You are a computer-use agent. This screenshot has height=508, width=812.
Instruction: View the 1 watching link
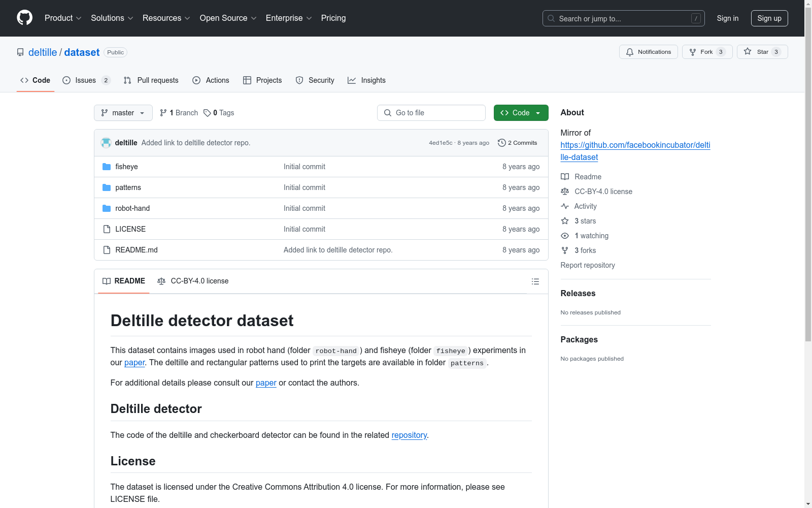tap(585, 236)
